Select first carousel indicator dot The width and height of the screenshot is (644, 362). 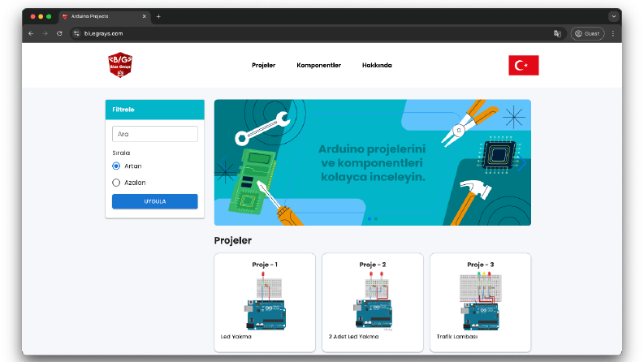(x=370, y=219)
